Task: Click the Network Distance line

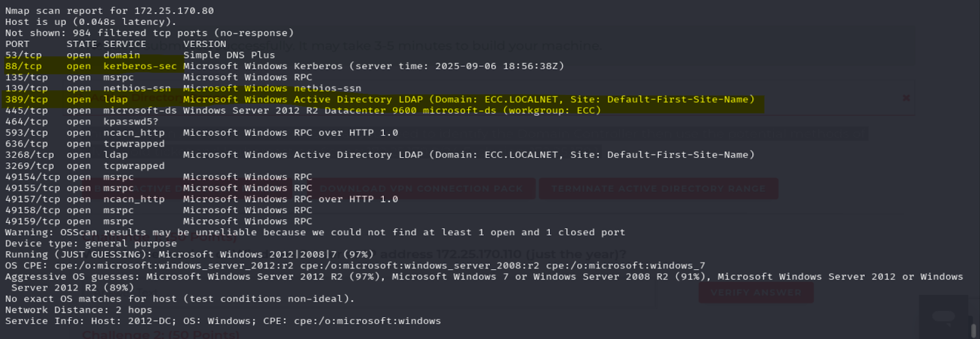Action: [78, 310]
